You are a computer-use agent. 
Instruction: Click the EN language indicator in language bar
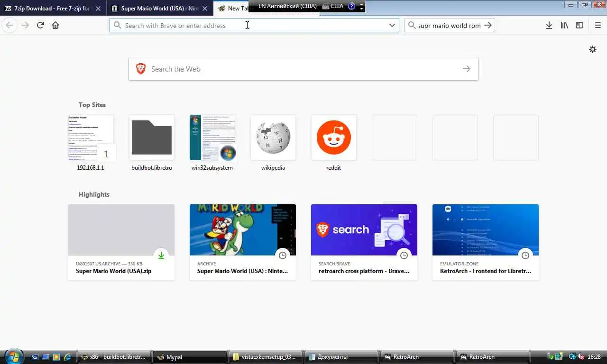(x=287, y=6)
